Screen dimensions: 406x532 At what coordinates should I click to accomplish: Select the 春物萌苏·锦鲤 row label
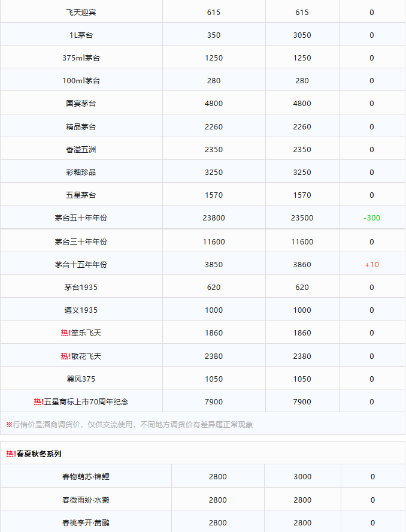point(86,477)
